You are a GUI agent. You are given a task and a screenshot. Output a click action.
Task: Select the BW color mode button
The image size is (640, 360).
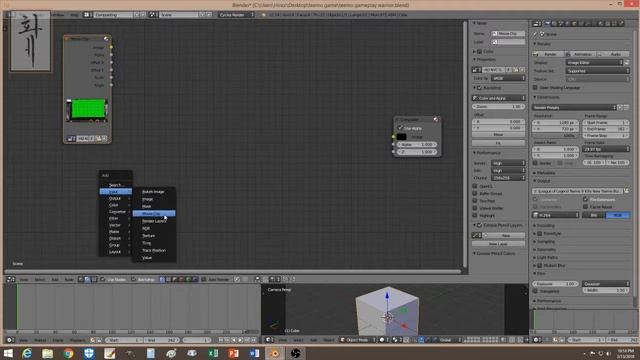coord(594,215)
